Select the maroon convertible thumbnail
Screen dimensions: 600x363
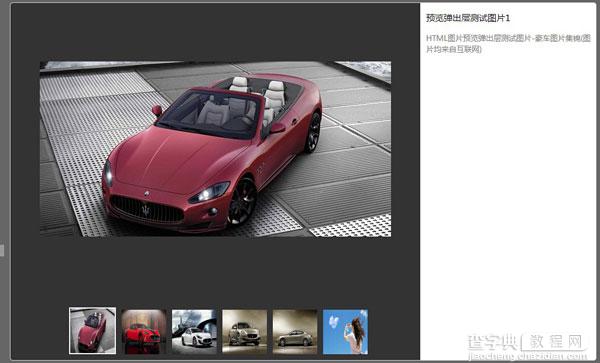[92, 330]
